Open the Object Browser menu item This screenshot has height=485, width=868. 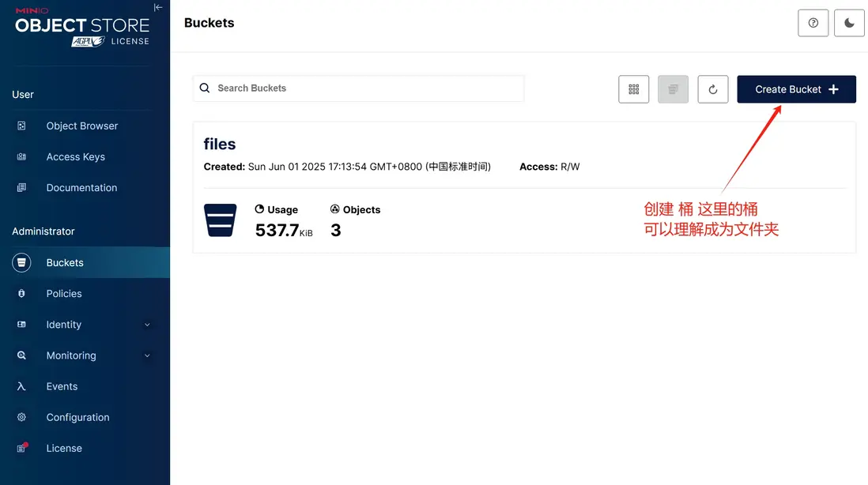81,126
